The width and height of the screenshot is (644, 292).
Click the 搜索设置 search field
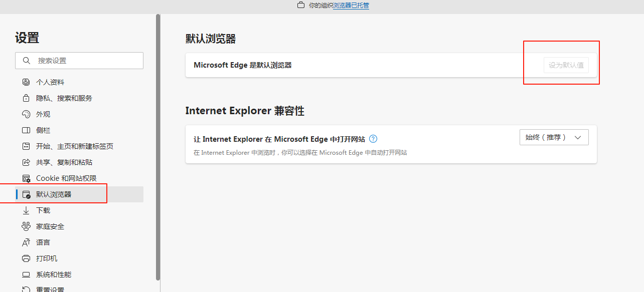pyautogui.click(x=79, y=61)
